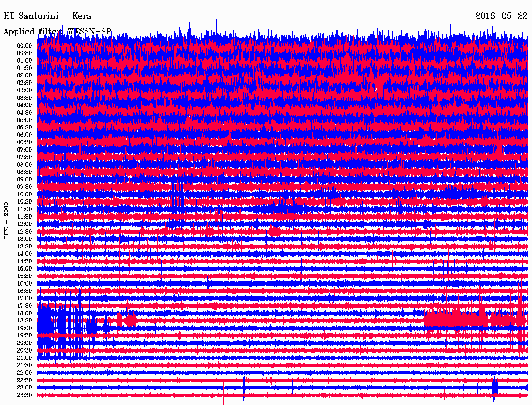532x405 pixels.
Task: Pick the 06:00 time row label
Action: 24,135
